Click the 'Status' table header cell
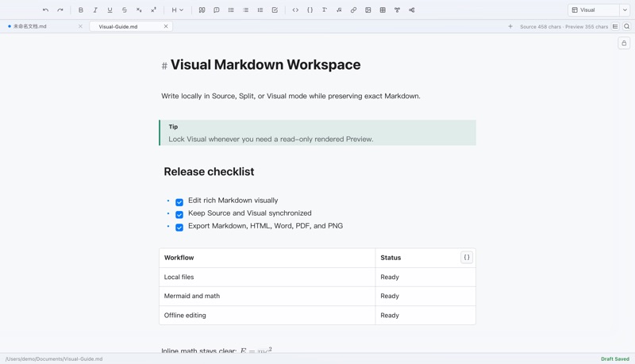The height and width of the screenshot is (364, 635). click(425, 258)
